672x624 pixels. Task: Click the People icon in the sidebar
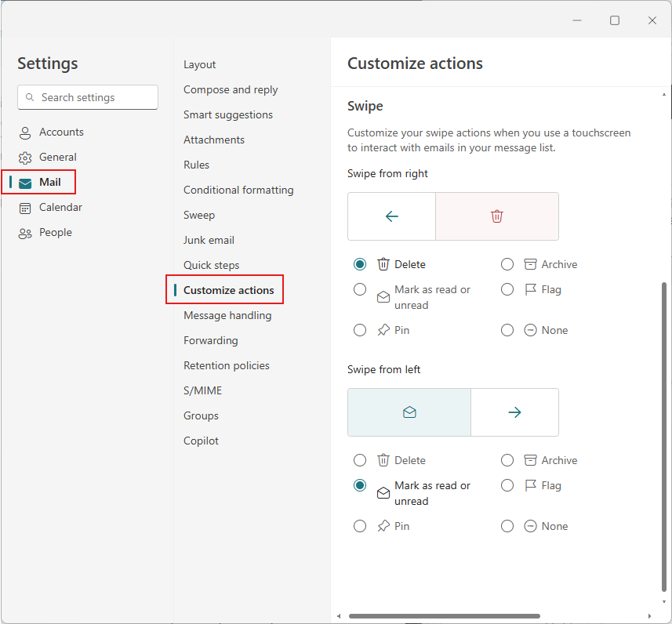26,232
